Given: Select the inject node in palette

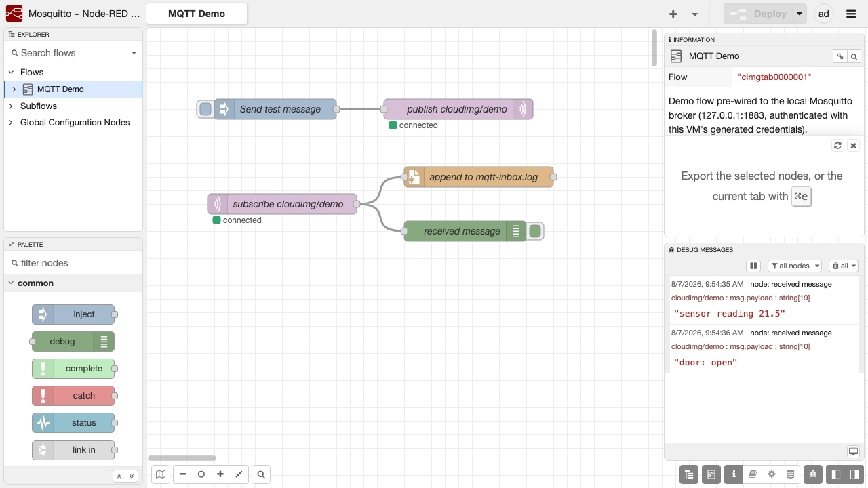Looking at the screenshot, I should pyautogui.click(x=73, y=314).
